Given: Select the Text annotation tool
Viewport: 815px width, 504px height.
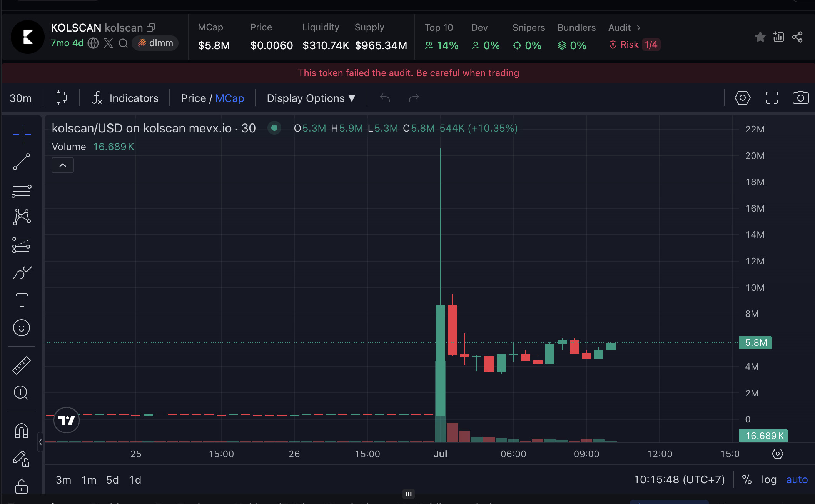Looking at the screenshot, I should (22, 300).
